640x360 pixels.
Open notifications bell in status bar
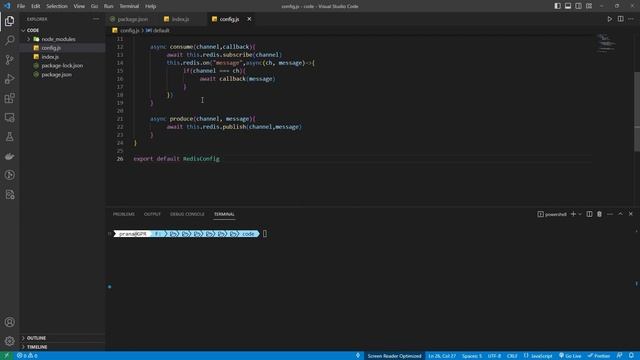631,356
